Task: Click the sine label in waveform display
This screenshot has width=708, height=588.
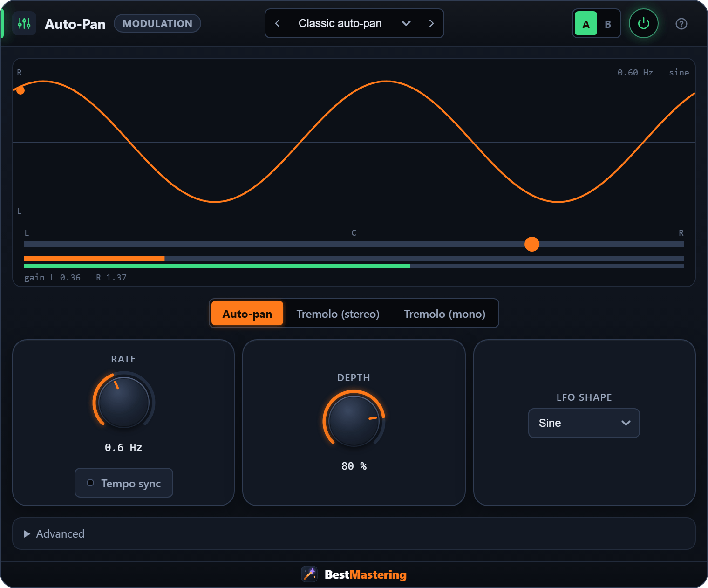Action: click(679, 73)
